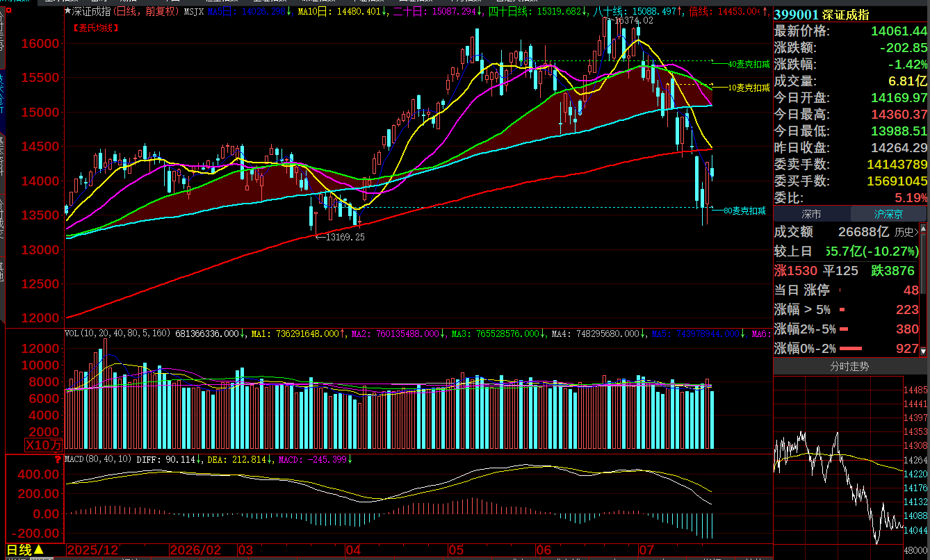The height and width of the screenshot is (560, 930).
Task: Click the 涨幅2%-5% row
Action: click(846, 329)
